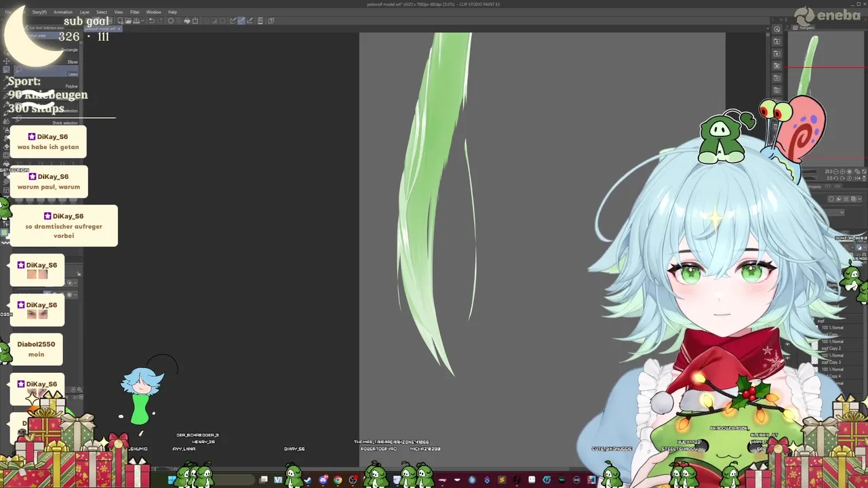This screenshot has width=868, height=488.
Task: Click the Navigator zoom slider
Action: 809,171
